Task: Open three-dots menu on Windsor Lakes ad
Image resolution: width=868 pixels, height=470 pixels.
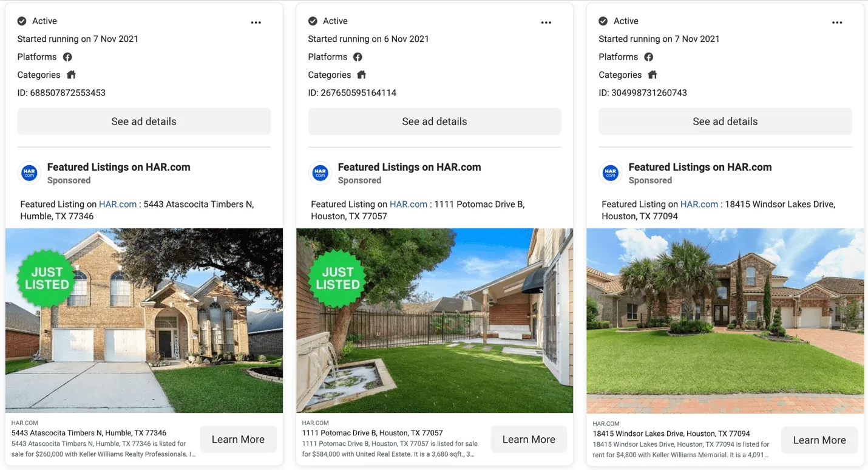Action: click(x=837, y=22)
